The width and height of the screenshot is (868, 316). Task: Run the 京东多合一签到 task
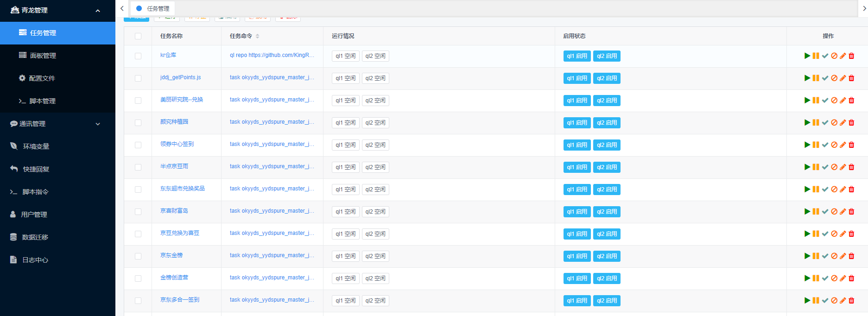807,300
